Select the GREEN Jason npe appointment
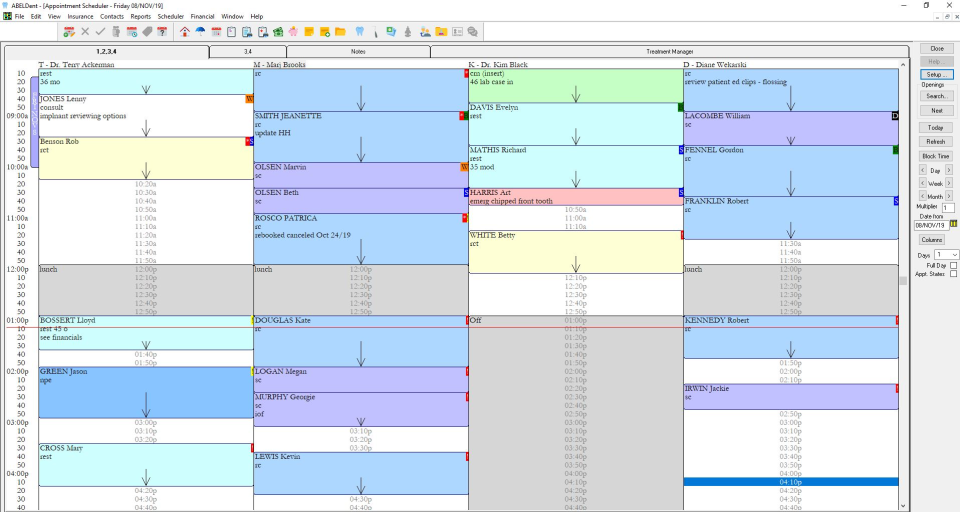 [x=146, y=393]
